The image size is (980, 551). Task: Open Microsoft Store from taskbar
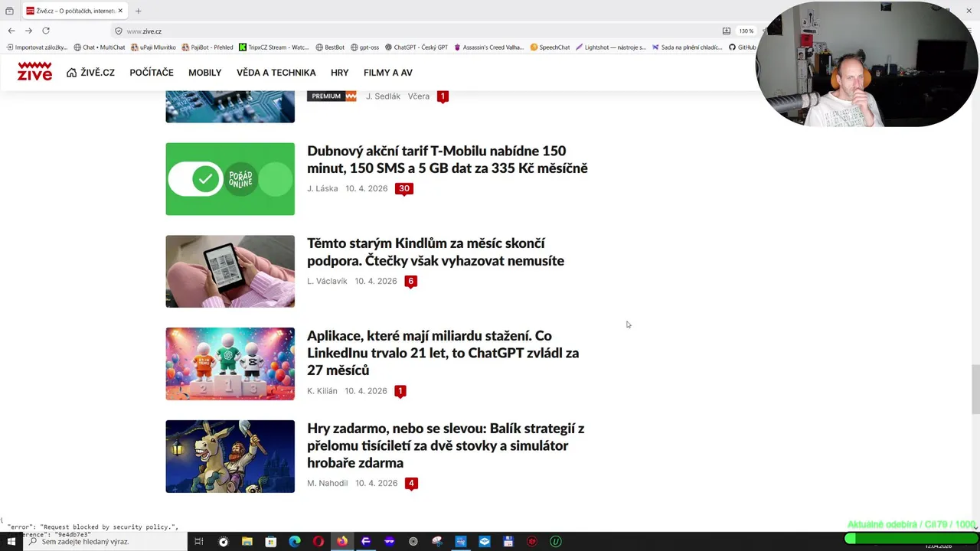270,541
